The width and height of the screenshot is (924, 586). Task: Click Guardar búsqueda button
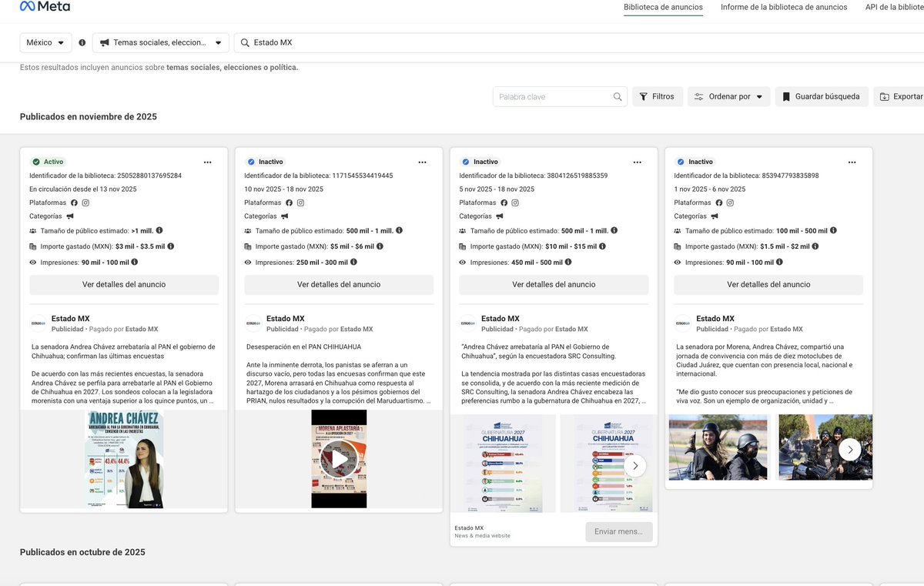[x=822, y=97]
